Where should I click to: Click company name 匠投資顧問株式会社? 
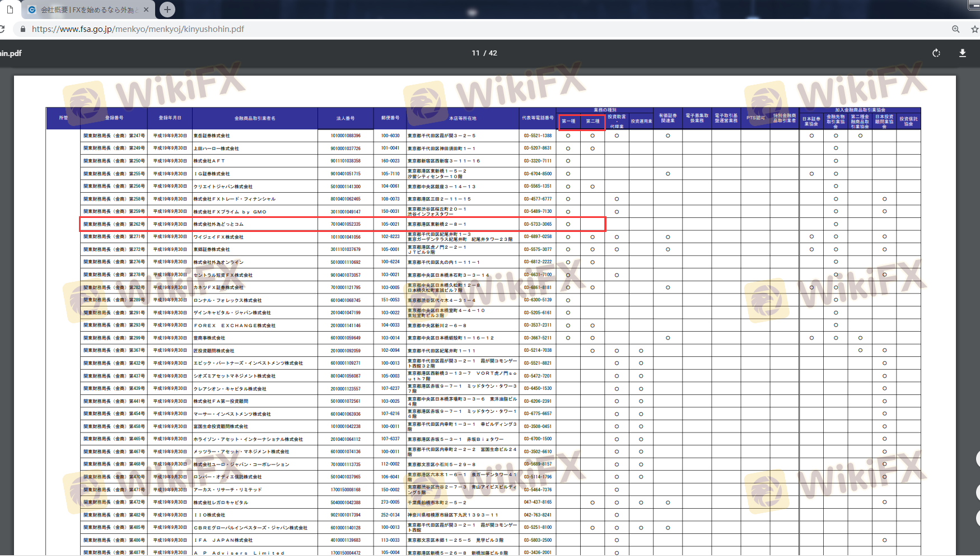point(214,351)
